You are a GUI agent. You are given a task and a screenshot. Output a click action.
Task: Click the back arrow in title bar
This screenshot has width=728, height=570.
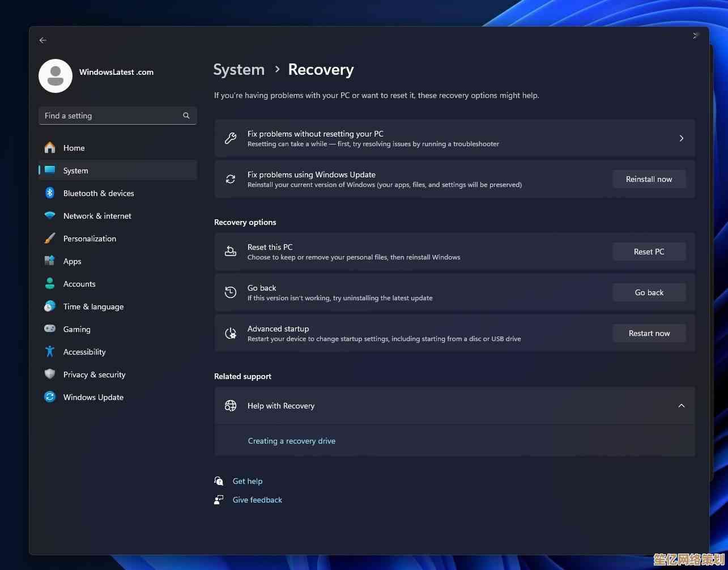tap(43, 40)
